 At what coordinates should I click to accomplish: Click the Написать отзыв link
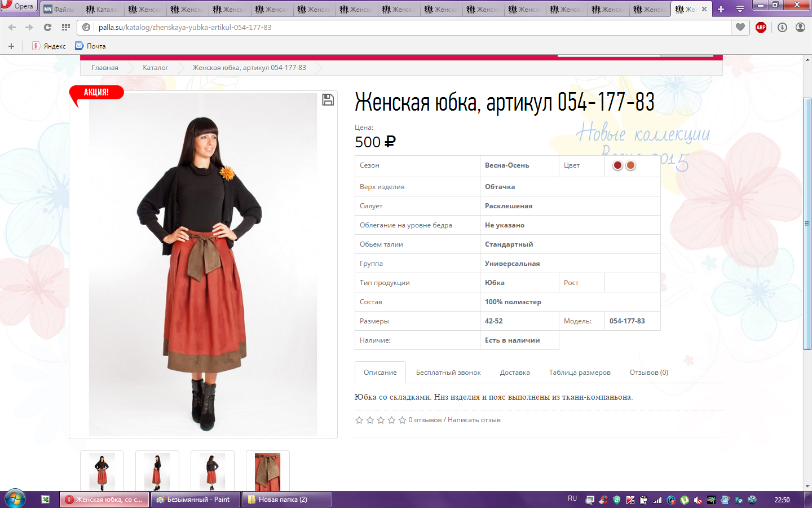click(x=474, y=420)
